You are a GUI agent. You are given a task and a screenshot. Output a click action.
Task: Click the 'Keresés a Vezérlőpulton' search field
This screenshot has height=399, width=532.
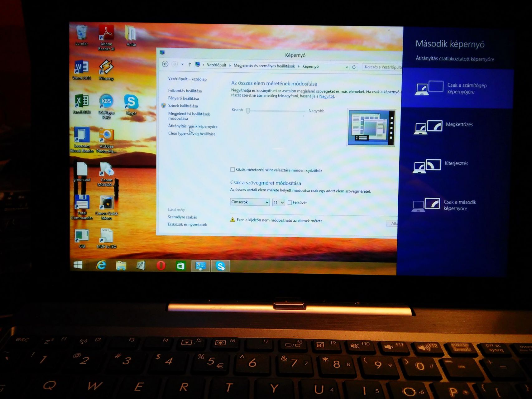click(x=383, y=67)
